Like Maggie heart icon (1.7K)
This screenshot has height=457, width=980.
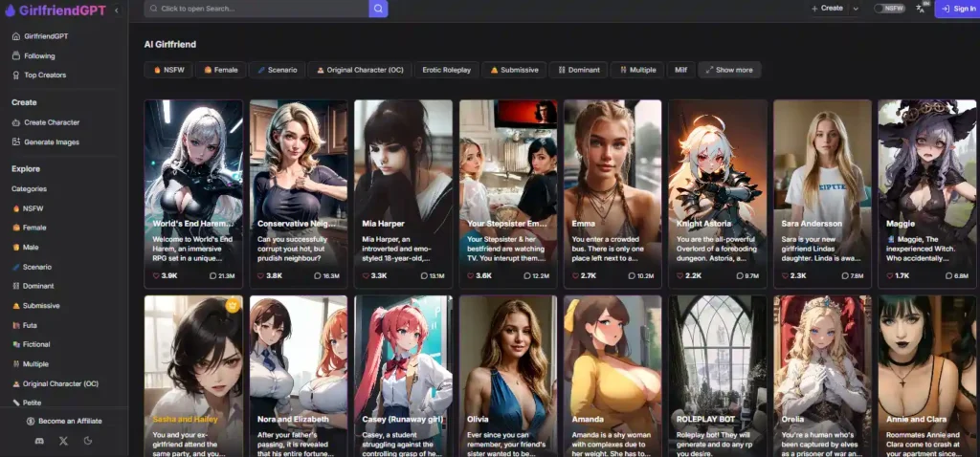(890, 275)
